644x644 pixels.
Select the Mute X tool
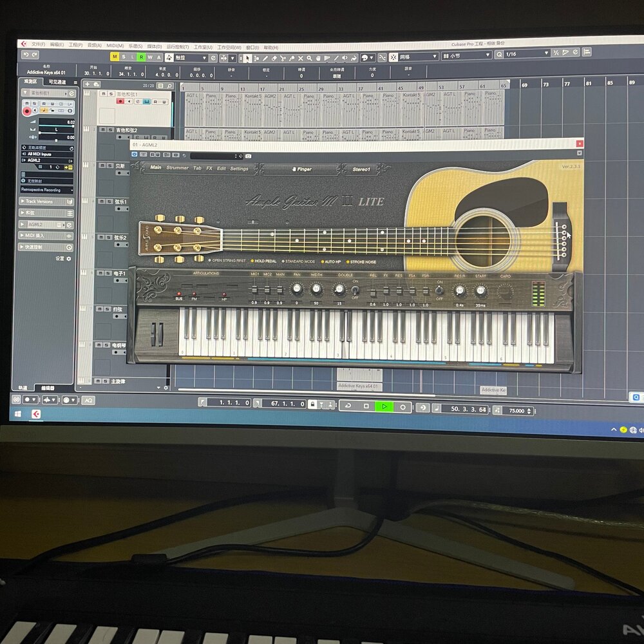click(x=300, y=59)
